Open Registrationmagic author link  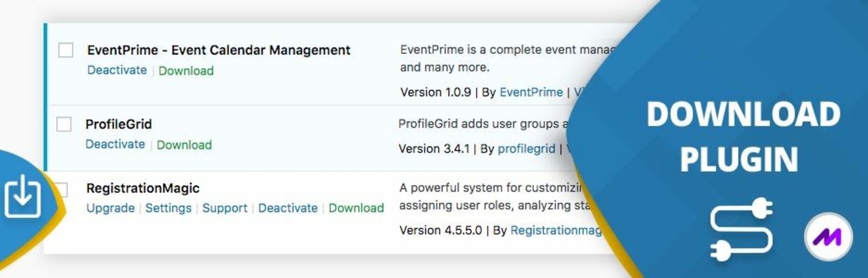click(x=556, y=231)
